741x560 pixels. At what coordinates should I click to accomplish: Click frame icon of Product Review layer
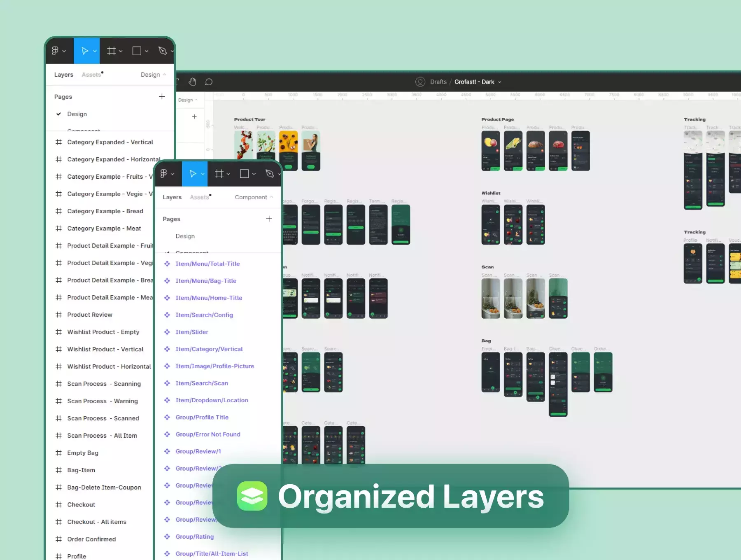59,315
